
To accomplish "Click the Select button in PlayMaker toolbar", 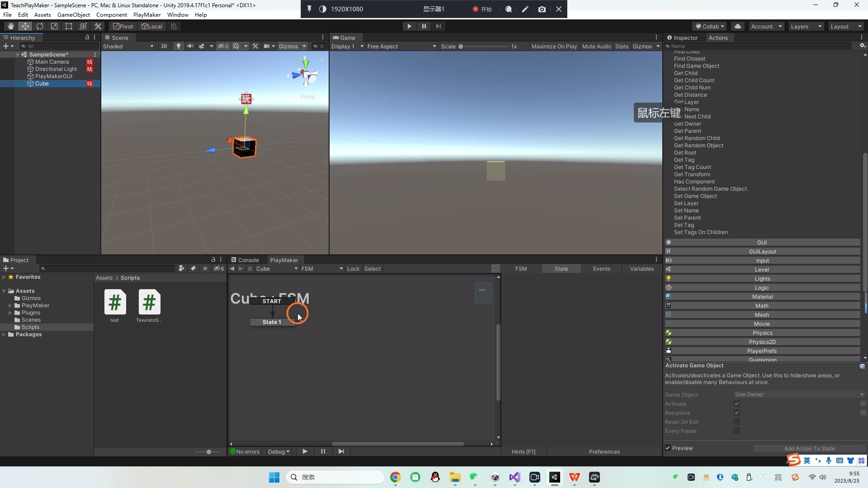I will point(373,268).
